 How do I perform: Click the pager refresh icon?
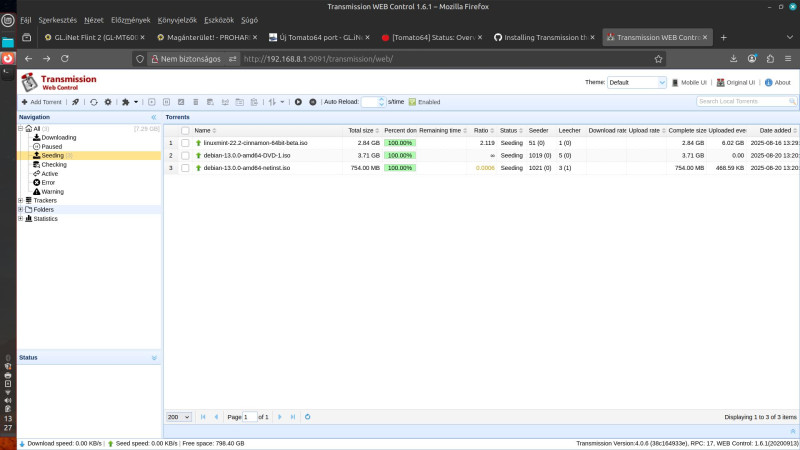pos(308,417)
